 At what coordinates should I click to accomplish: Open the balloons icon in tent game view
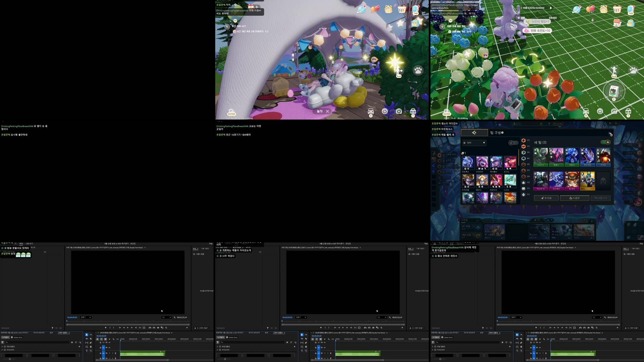tap(375, 9)
